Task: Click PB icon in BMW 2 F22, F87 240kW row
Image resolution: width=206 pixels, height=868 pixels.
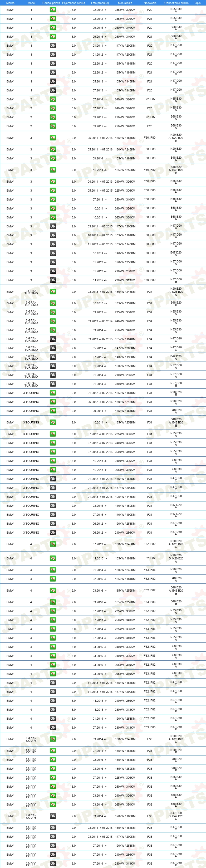Action: point(53,99)
